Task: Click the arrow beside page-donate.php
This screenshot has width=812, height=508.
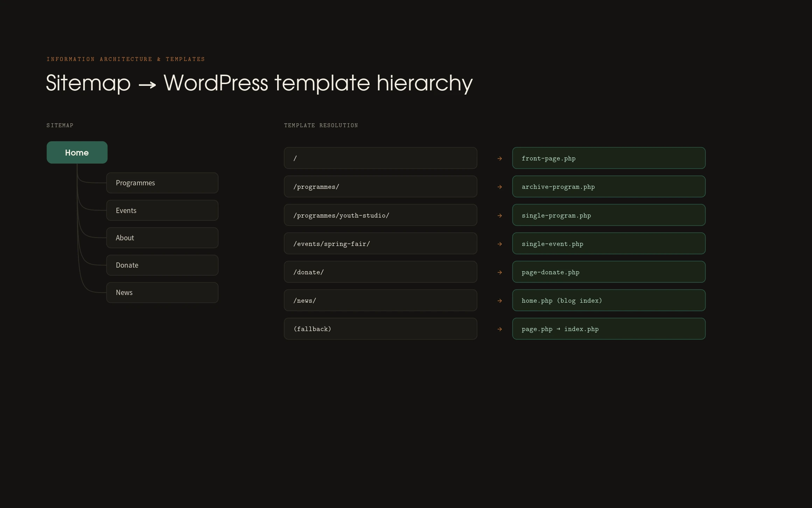Action: (500, 273)
